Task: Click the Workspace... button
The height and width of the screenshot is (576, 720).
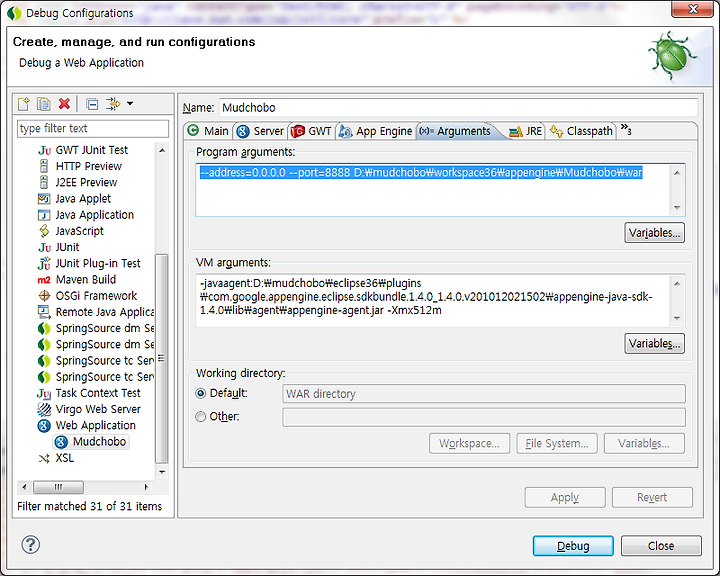Action: click(469, 443)
